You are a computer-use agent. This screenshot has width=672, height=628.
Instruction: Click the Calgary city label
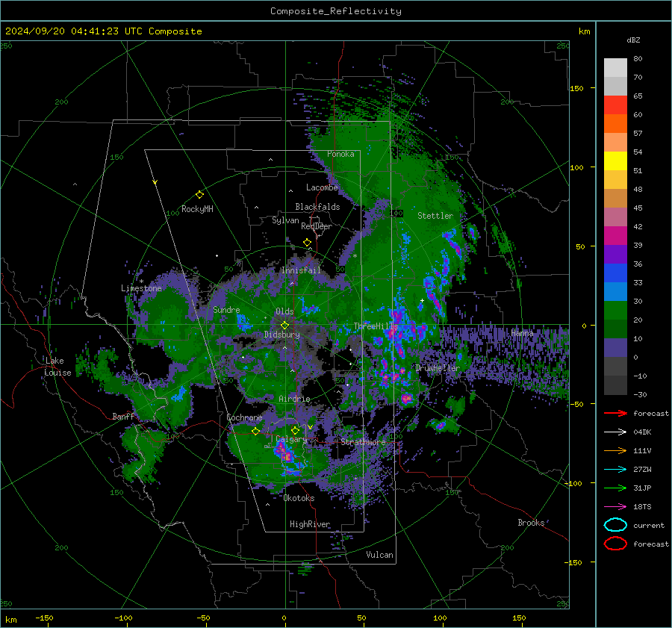click(291, 439)
